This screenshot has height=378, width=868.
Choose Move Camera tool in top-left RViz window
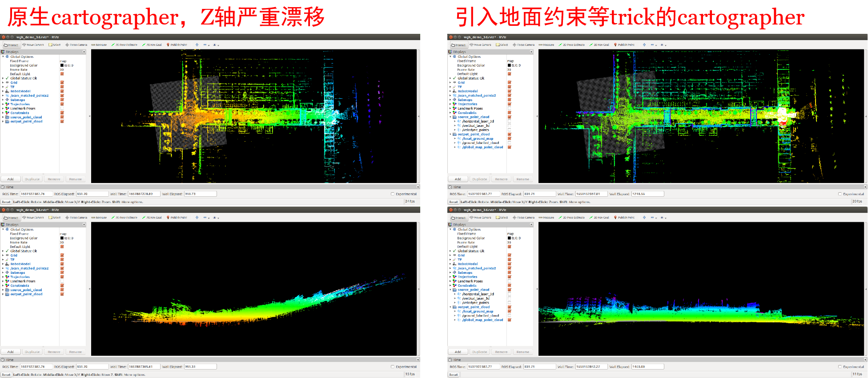[33, 45]
